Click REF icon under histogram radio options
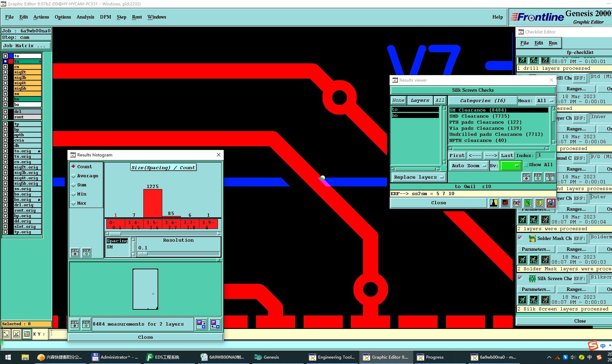 [x=86, y=252]
